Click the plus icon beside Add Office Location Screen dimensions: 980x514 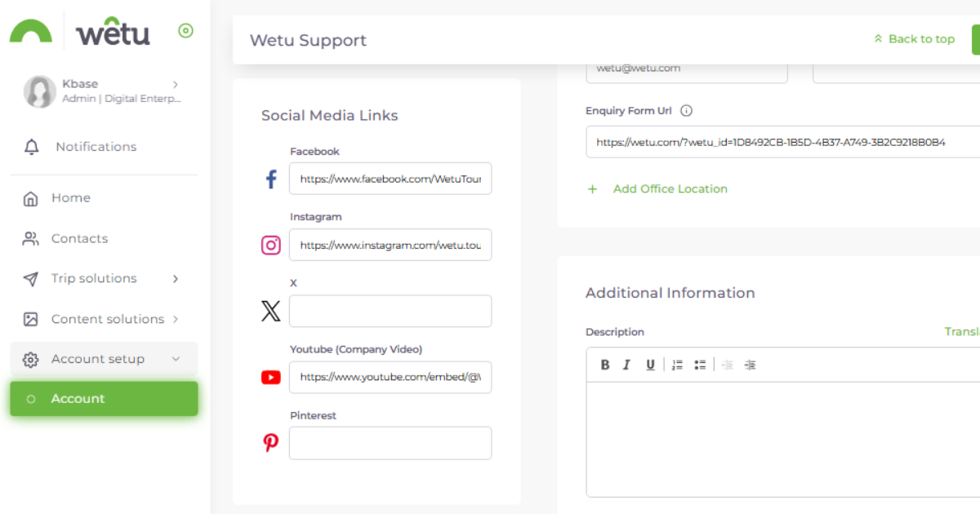click(x=593, y=189)
